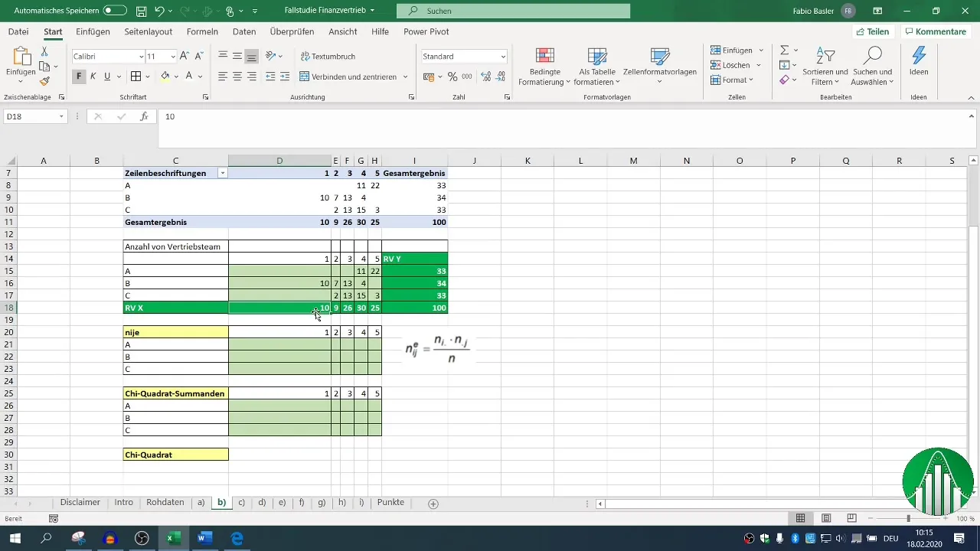Open Edge browser from the taskbar

237,538
